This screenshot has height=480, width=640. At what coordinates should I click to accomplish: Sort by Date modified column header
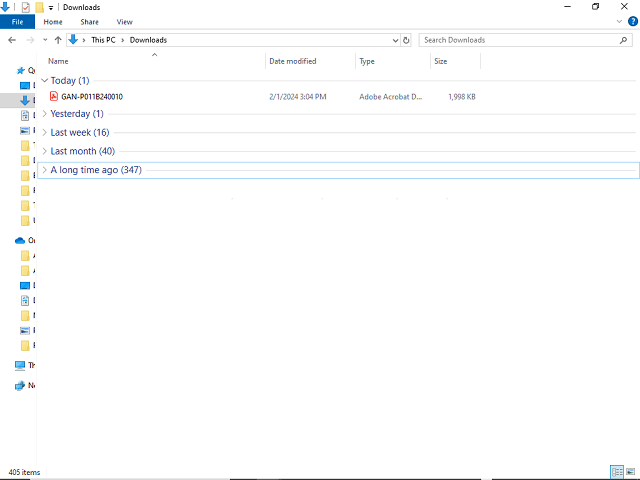(292, 61)
